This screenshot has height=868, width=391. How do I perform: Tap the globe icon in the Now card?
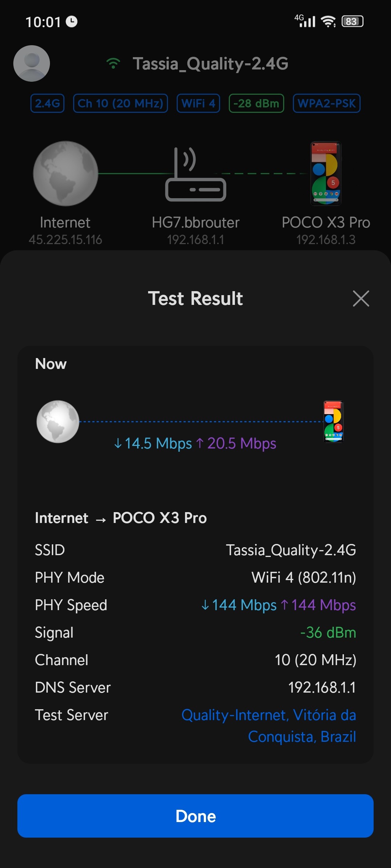pyautogui.click(x=58, y=422)
